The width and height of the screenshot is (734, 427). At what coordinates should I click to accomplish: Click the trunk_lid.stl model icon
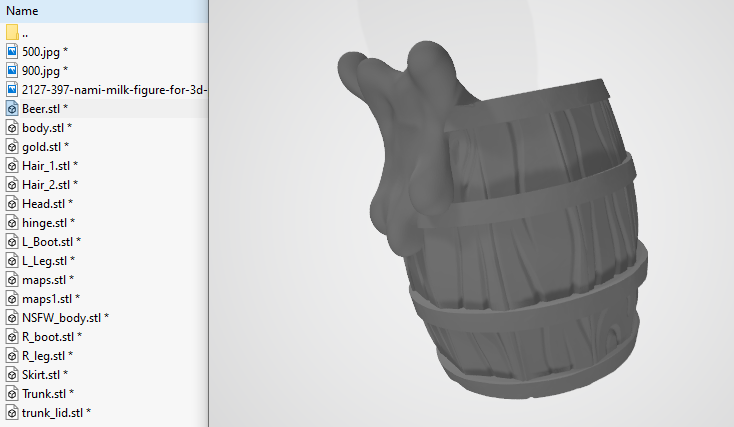[x=12, y=413]
